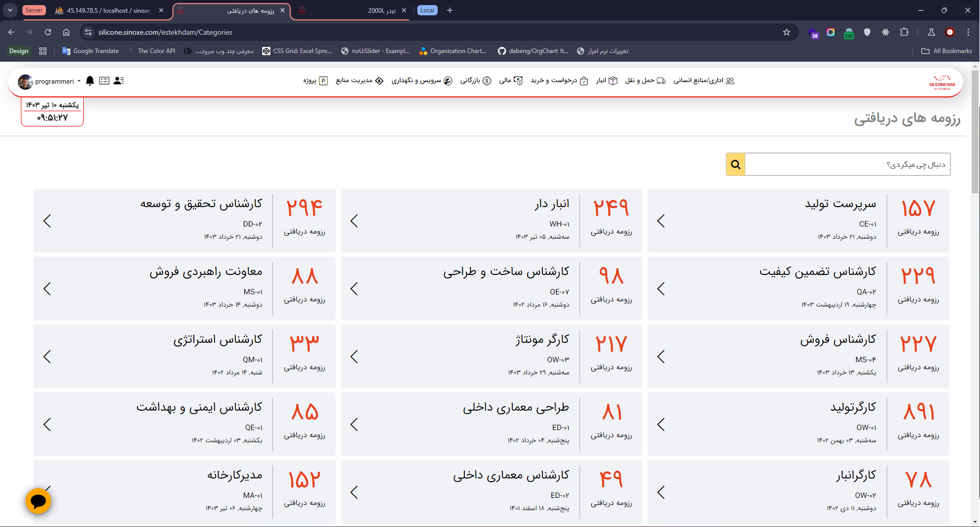Click the yellow search magnifier button

click(x=735, y=164)
